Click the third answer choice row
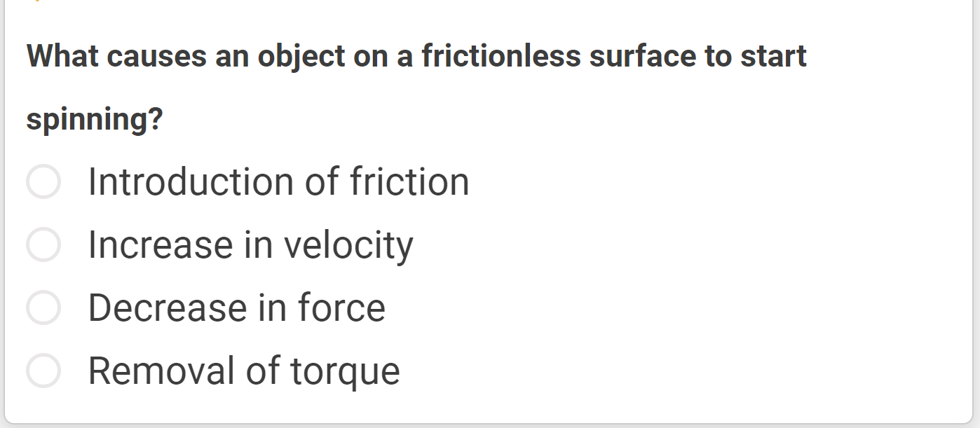The width and height of the screenshot is (980, 428). (210, 307)
